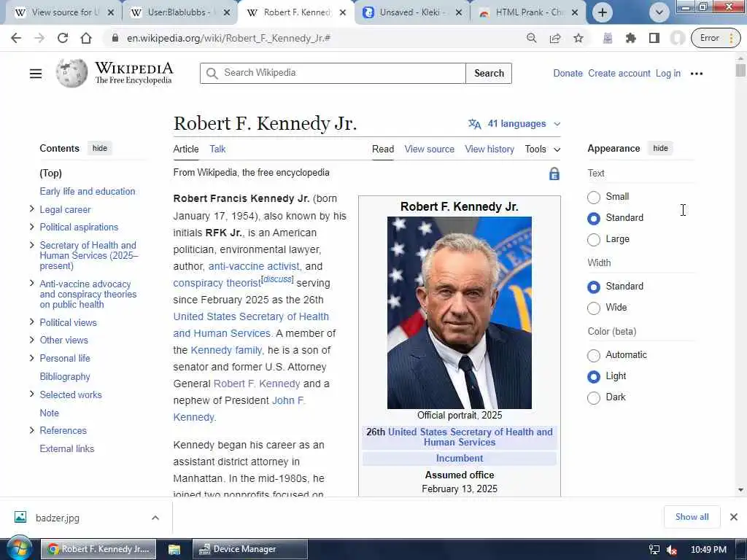
Task: Open the tab search dropdown arrow
Action: (659, 12)
